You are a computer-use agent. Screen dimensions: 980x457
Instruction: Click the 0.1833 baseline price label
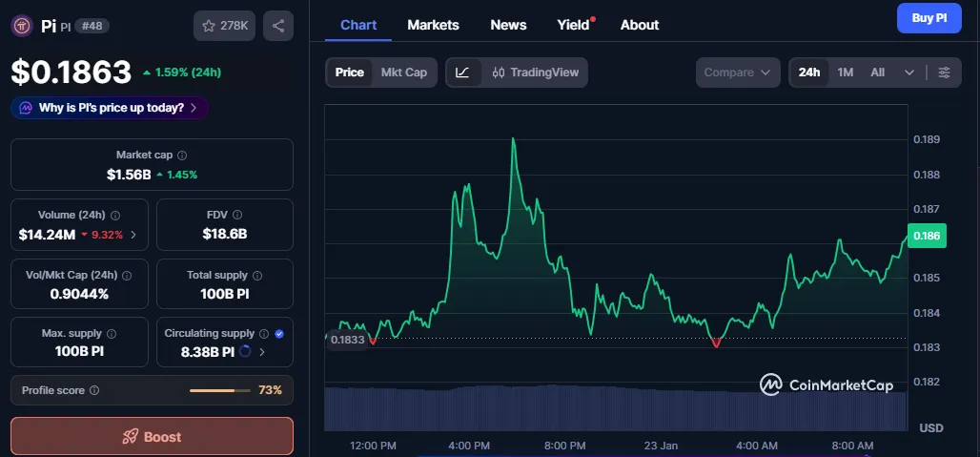(x=348, y=340)
